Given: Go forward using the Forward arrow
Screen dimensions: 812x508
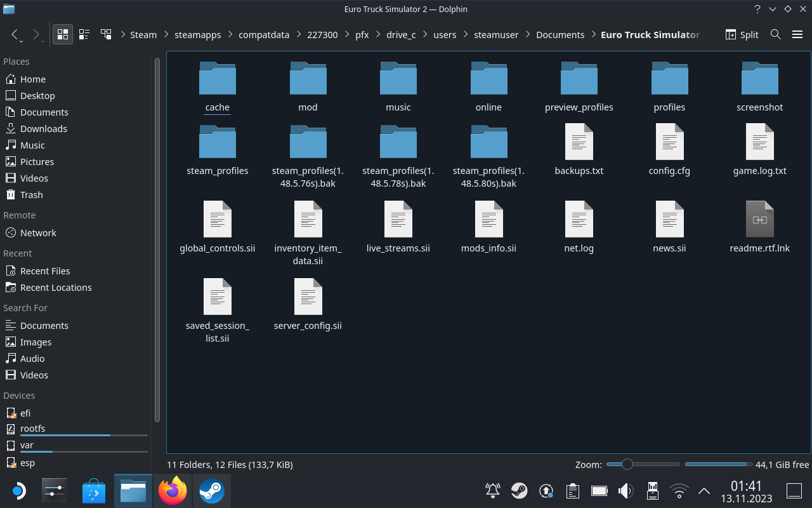Looking at the screenshot, I should (36, 34).
